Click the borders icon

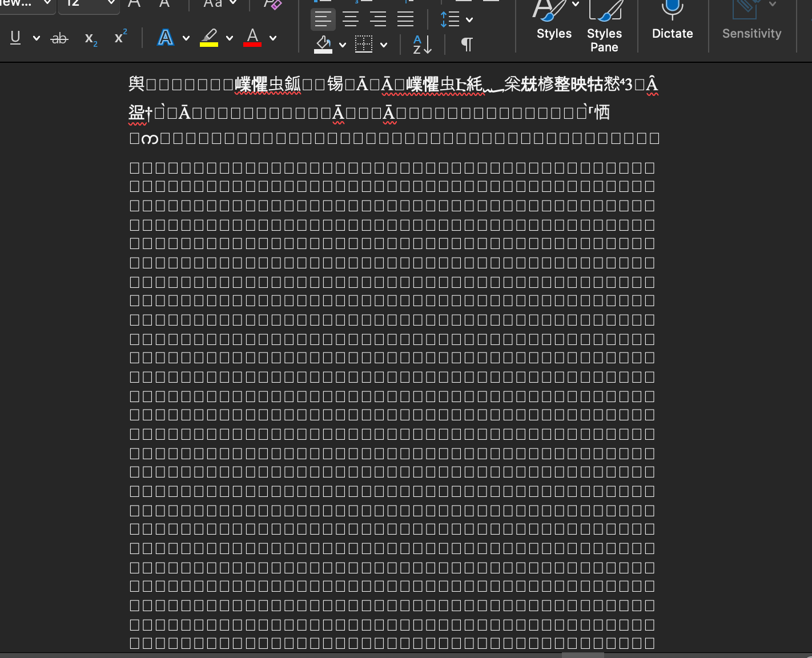point(364,44)
